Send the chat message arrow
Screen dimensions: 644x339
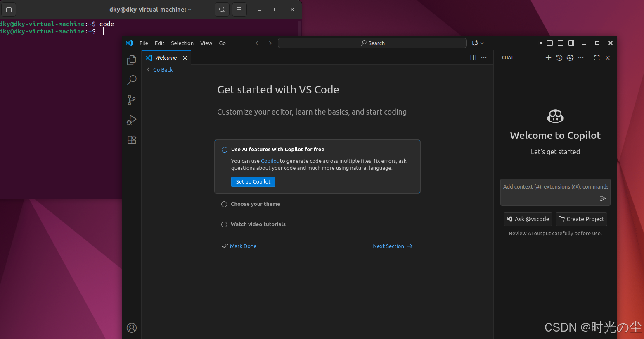[x=603, y=198]
